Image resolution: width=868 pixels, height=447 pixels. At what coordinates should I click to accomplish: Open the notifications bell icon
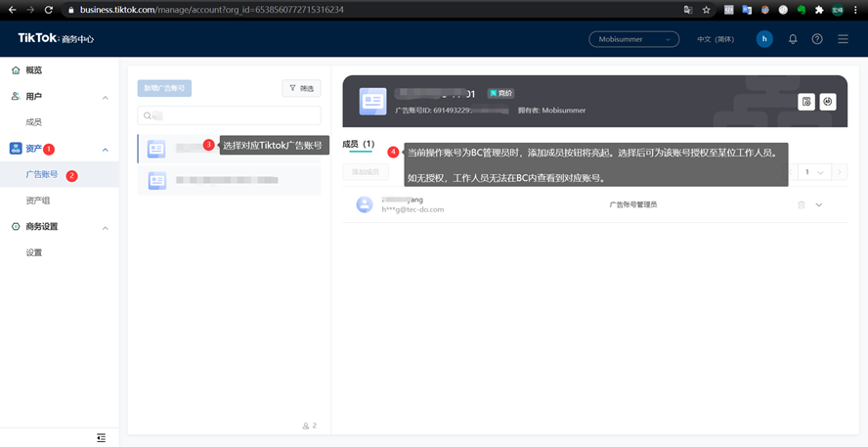(x=793, y=39)
